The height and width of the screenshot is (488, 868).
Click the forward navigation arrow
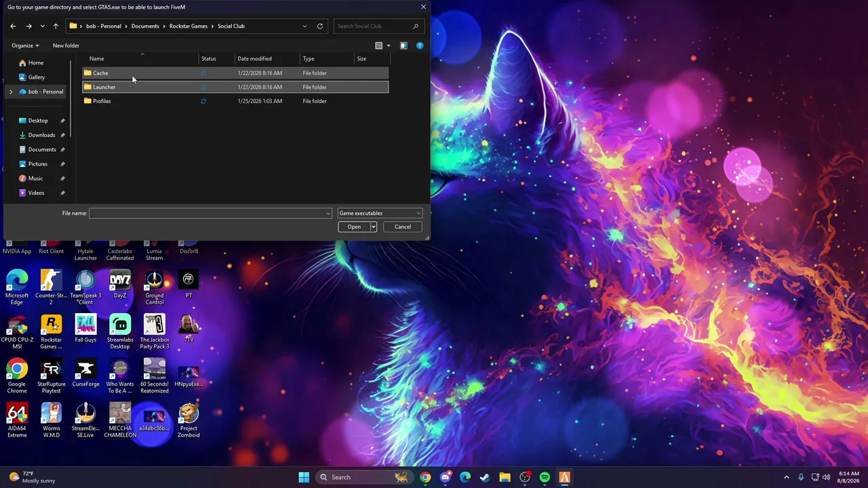click(x=28, y=26)
